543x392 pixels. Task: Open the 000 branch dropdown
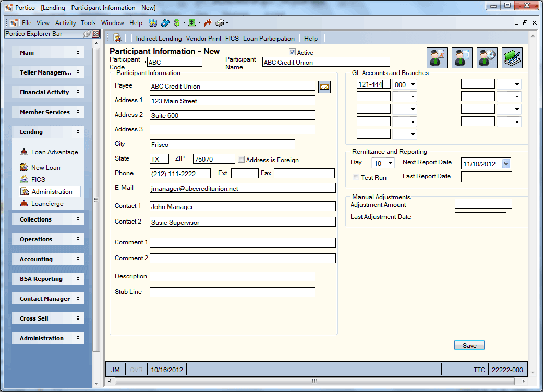pyautogui.click(x=413, y=84)
